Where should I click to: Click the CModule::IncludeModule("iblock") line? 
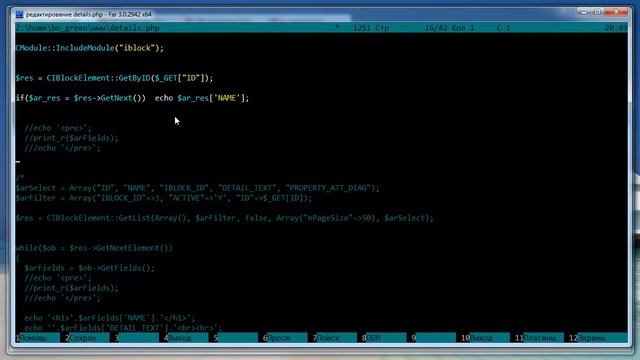89,48
